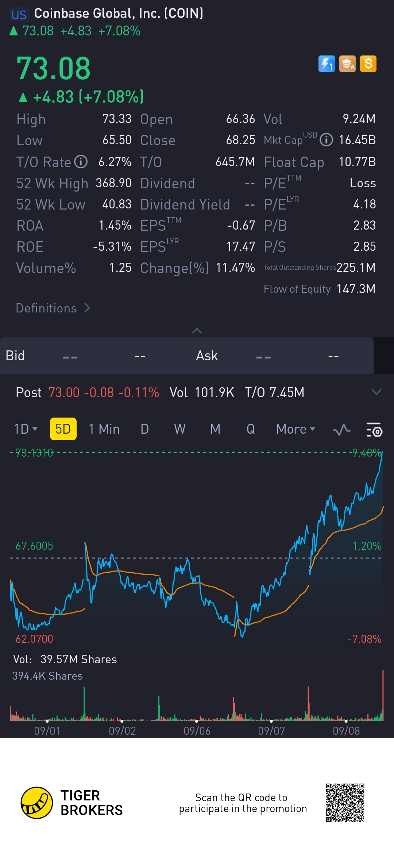The height and width of the screenshot is (868, 394).
Task: Tap the Flow of Equity 147.3M
Action: pos(356,289)
